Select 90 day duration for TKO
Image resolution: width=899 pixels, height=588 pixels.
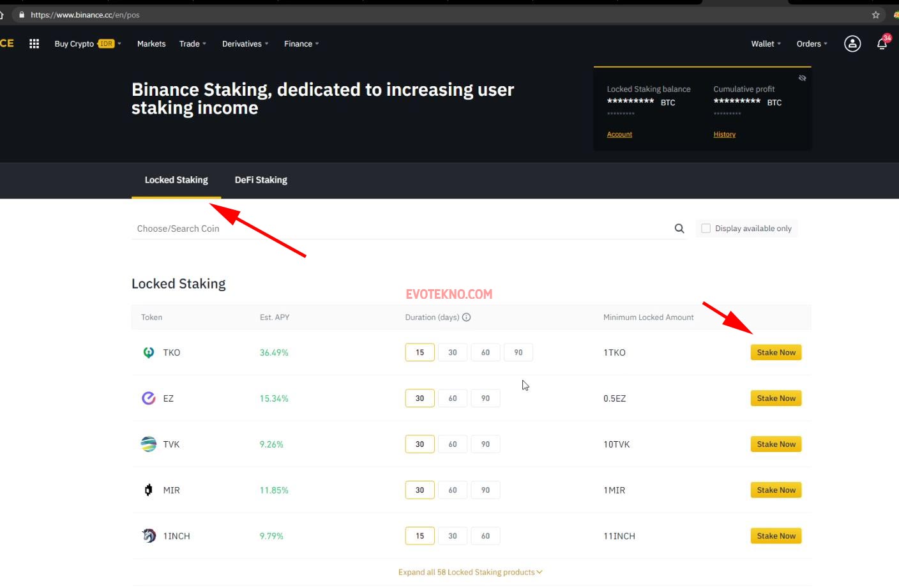click(x=518, y=352)
